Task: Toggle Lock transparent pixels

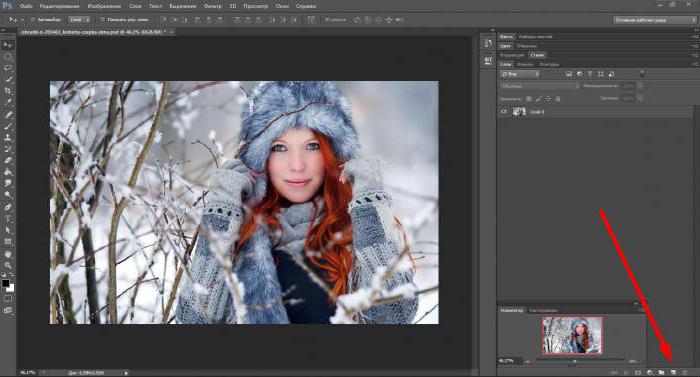Action: [529, 99]
